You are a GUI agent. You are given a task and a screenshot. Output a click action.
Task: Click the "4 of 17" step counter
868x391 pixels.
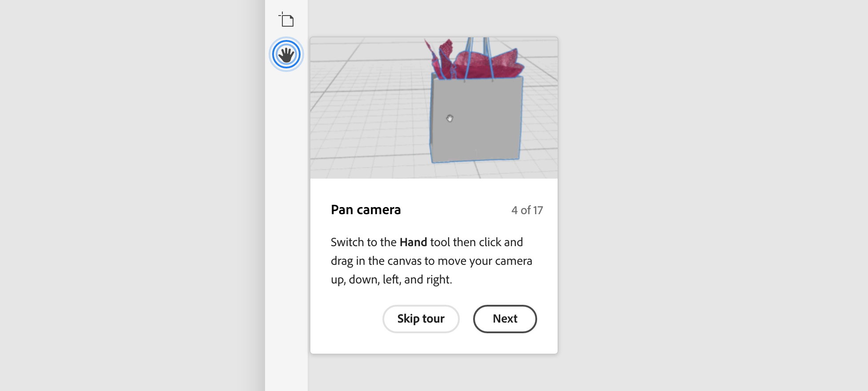pos(527,210)
